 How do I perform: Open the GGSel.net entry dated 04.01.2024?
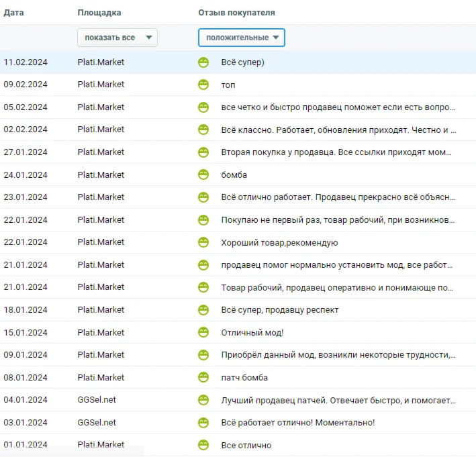97,400
